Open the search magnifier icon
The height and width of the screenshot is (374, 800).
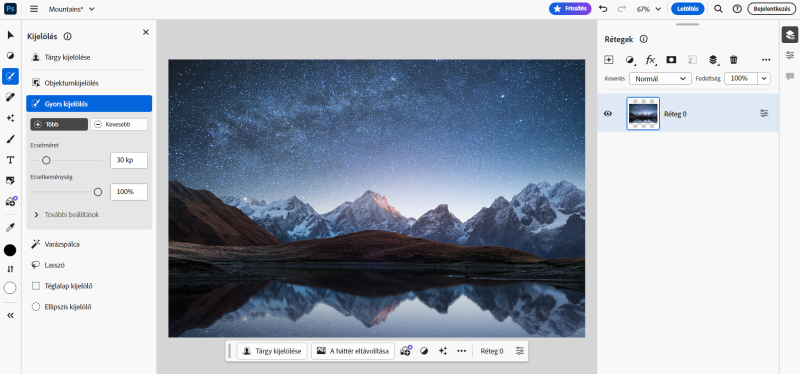[718, 9]
